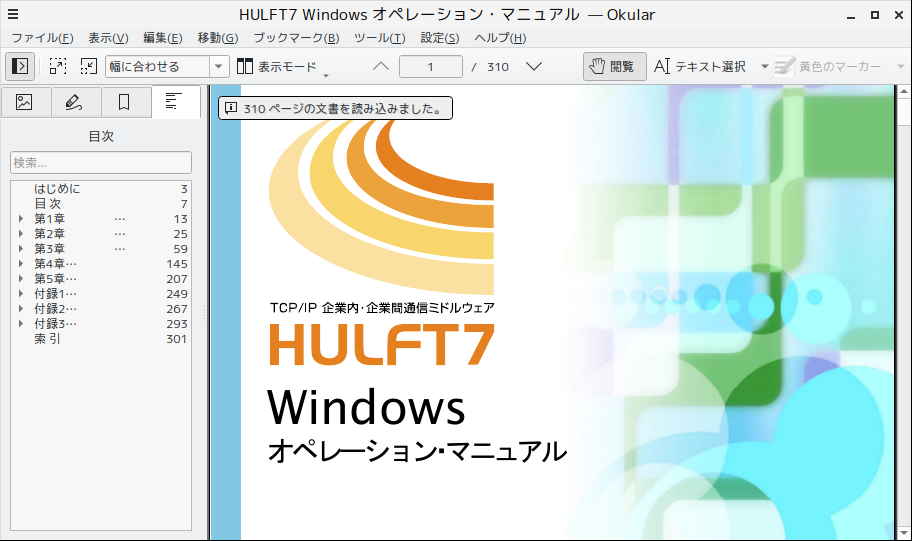Click page number 301 in contents
912x541 pixels.
(177, 339)
